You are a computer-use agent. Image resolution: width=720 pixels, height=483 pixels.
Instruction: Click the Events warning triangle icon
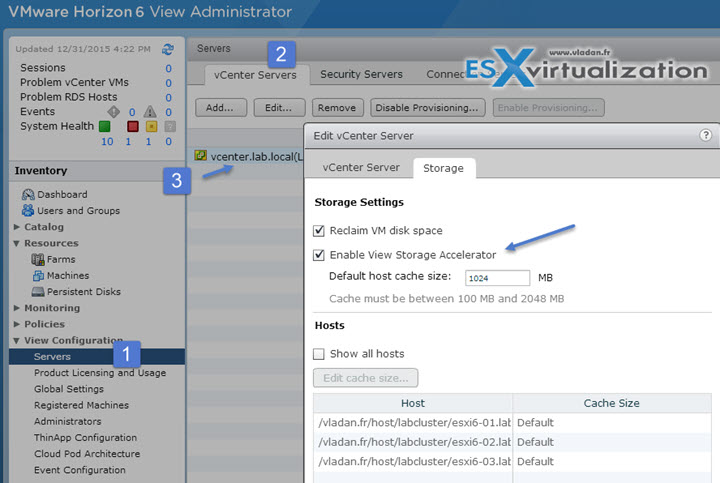tap(150, 112)
